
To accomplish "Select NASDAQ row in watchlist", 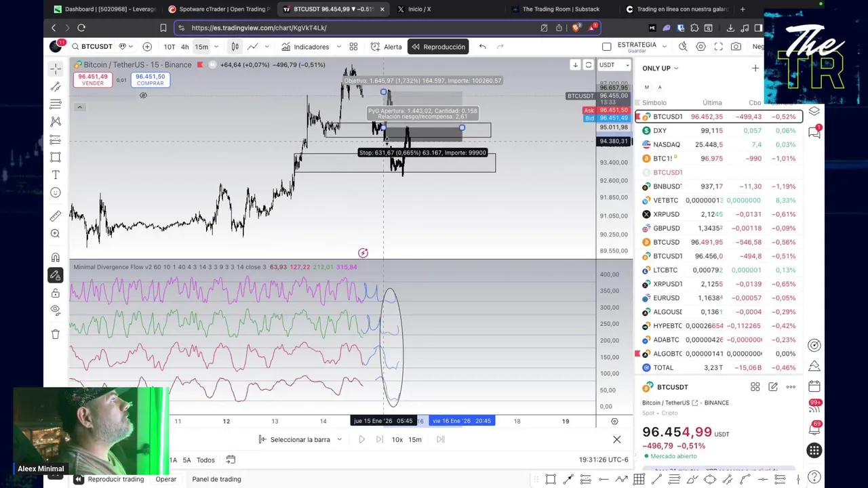I will click(719, 144).
